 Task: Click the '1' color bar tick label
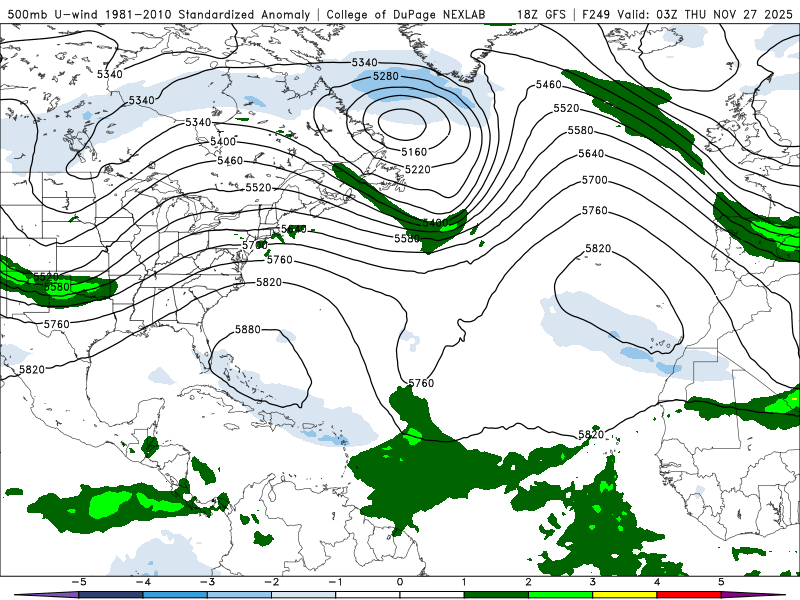coord(464,582)
